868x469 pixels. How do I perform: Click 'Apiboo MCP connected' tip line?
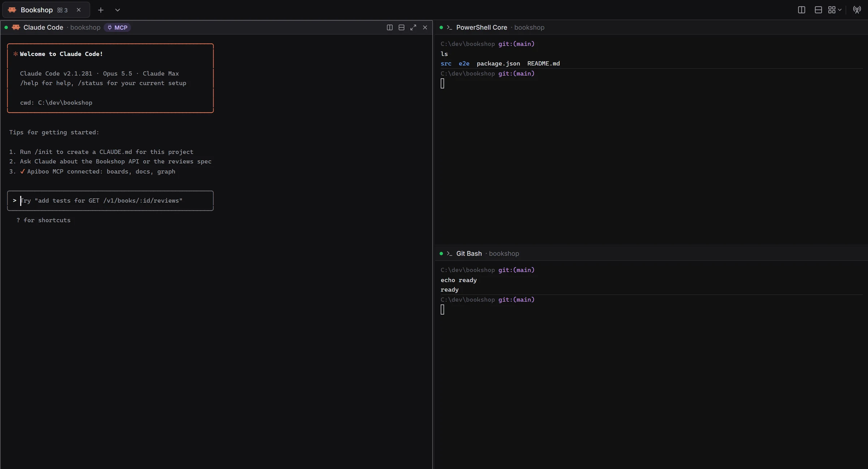coord(92,172)
